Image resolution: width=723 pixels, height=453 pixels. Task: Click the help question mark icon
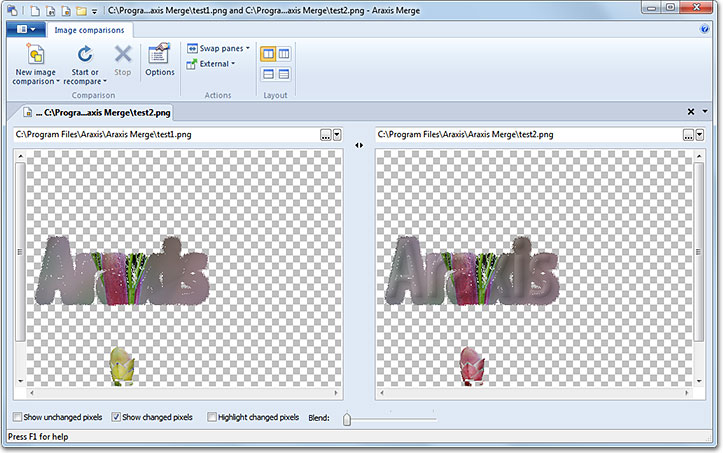tap(705, 29)
